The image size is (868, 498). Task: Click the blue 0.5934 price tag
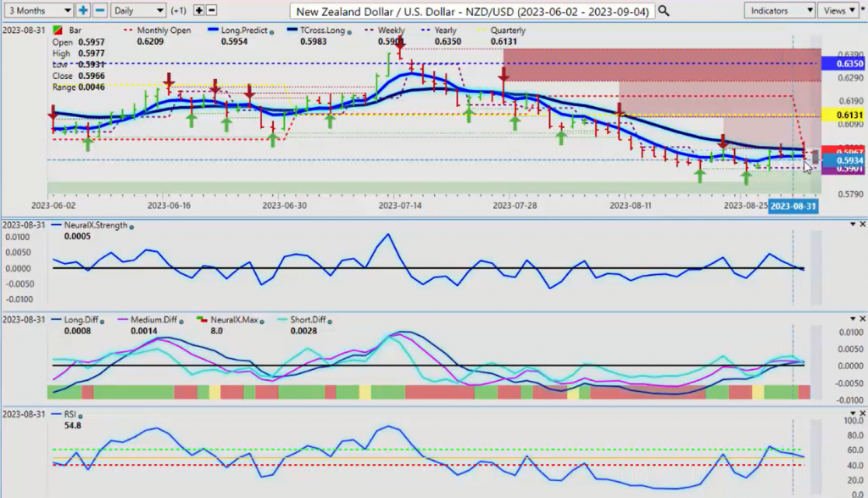[x=843, y=160]
